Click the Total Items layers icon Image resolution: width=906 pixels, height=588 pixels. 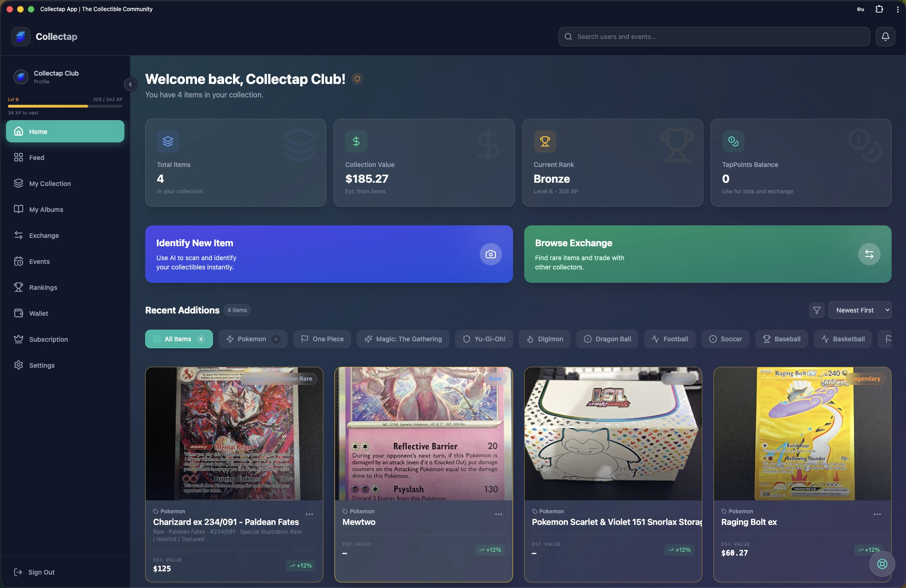[168, 141]
